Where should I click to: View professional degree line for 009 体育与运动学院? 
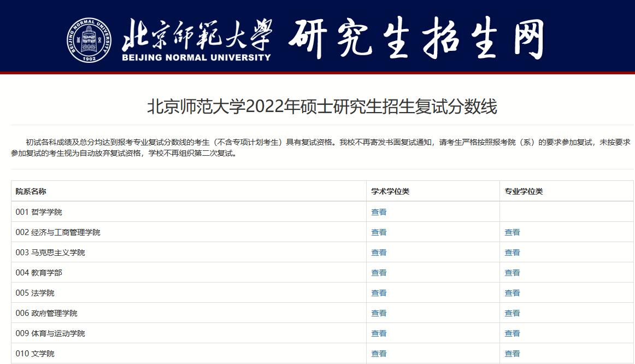[513, 333]
